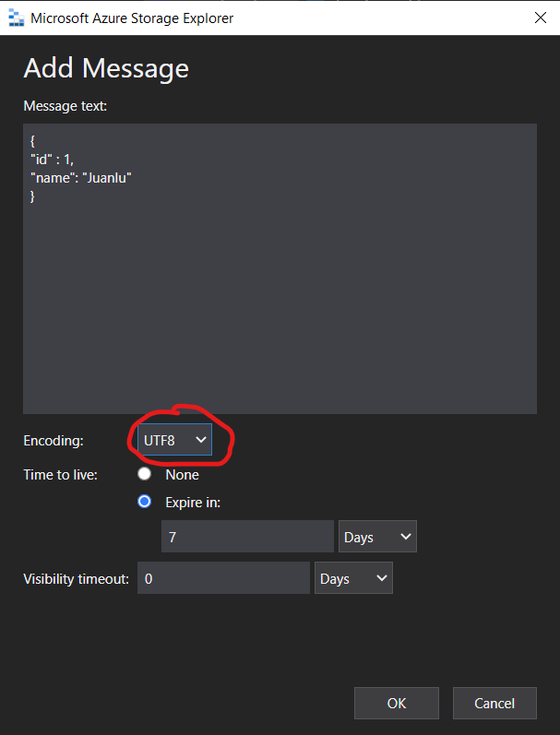Click the Microsoft Azure Storage Explorer title text
This screenshot has width=560, height=735.
pyautogui.click(x=132, y=18)
